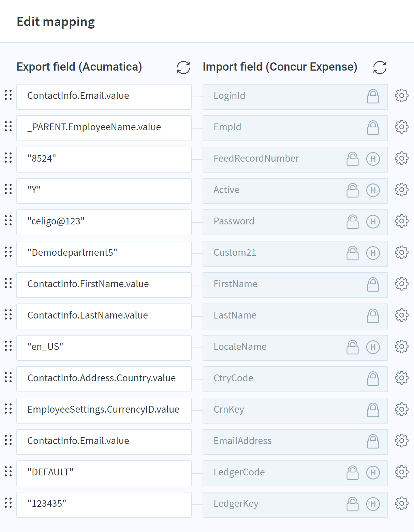Screen dimensions: 414x532
Task: Grab drag handle of ContactInfo.Email.value LoginId row
Action: coord(8,95)
